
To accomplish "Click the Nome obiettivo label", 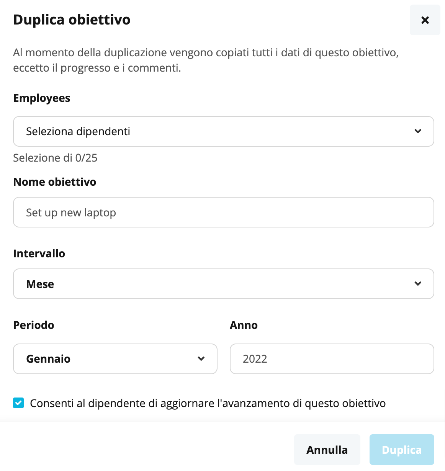I will click(x=55, y=182).
